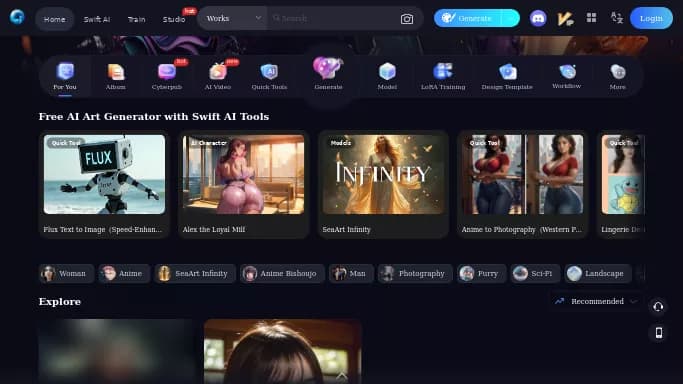The height and width of the screenshot is (384, 683).
Task: Open the Home tab
Action: pyautogui.click(x=54, y=19)
